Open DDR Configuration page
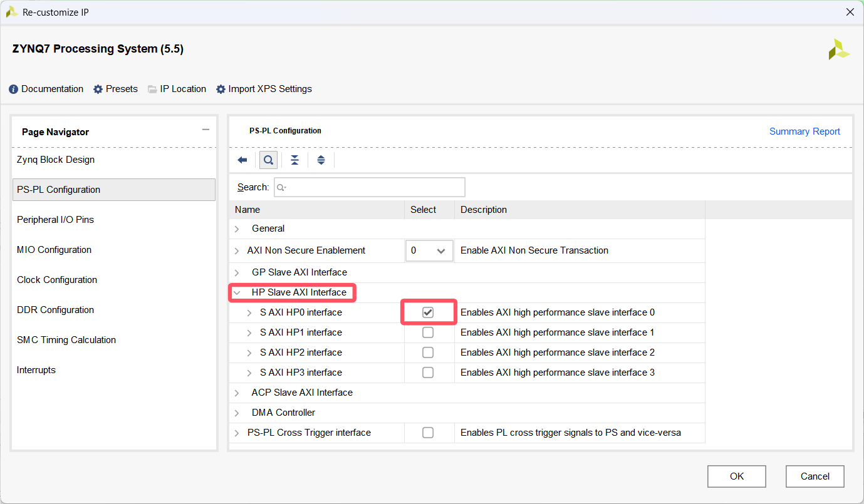 click(114, 310)
